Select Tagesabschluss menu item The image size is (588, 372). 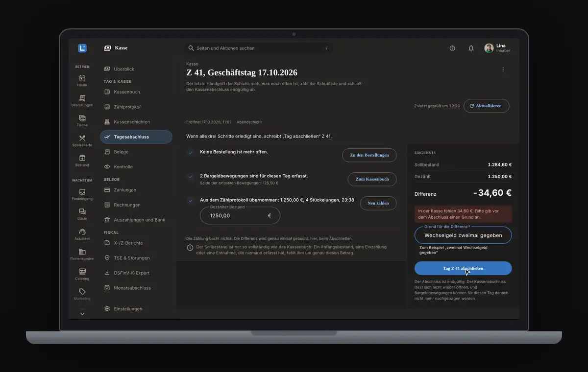(x=136, y=137)
